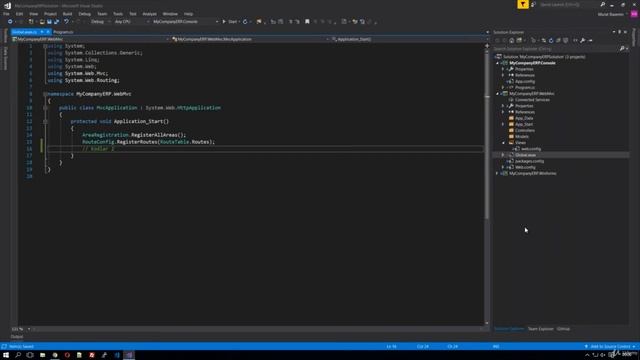Open the Debug configuration dropdown
Image resolution: width=640 pixels, height=360 pixels.
coord(100,22)
